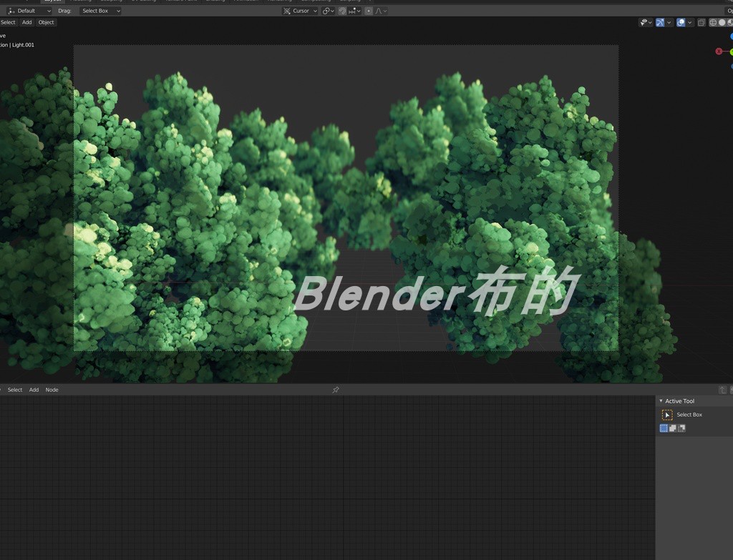Toggle the show gizmo button
733x560 pixels.
[660, 22]
